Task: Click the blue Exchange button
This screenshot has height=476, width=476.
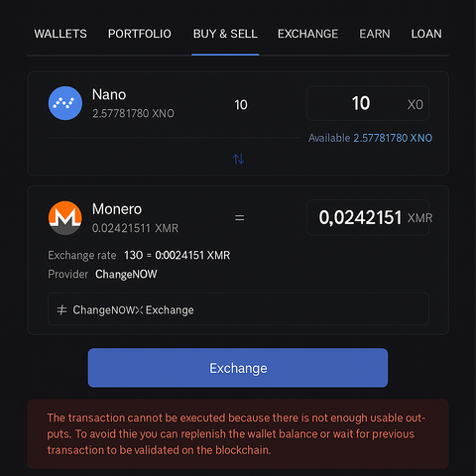Action: (x=238, y=368)
